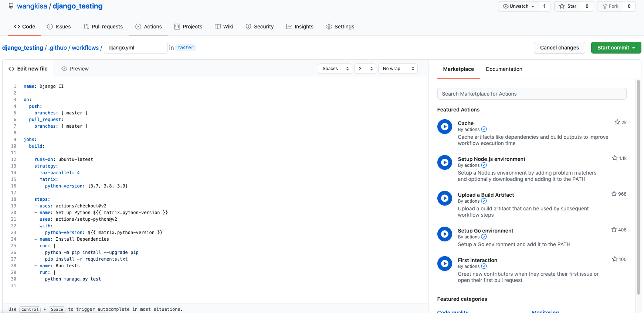Select the Edit new file tab
The width and height of the screenshot is (644, 313).
(x=28, y=69)
